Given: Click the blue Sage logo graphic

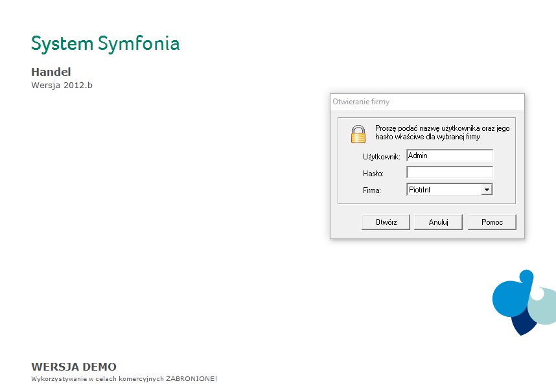Looking at the screenshot, I should point(524,303).
